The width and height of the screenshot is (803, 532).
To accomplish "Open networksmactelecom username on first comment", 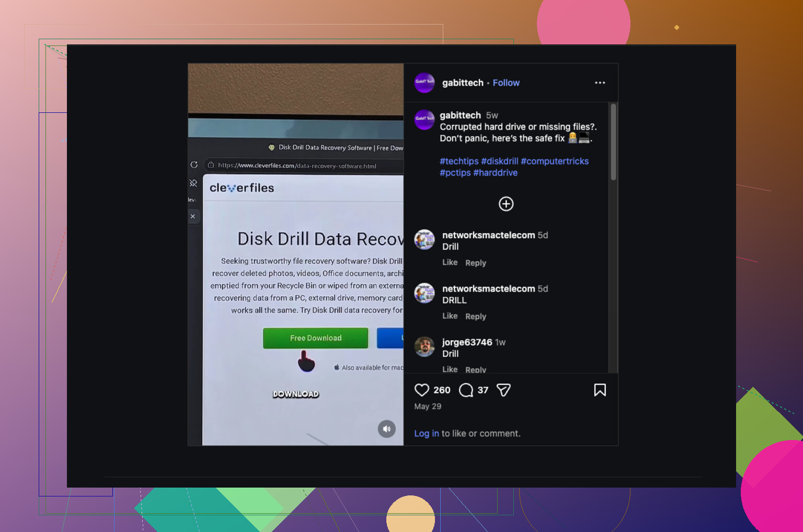I will pos(488,235).
